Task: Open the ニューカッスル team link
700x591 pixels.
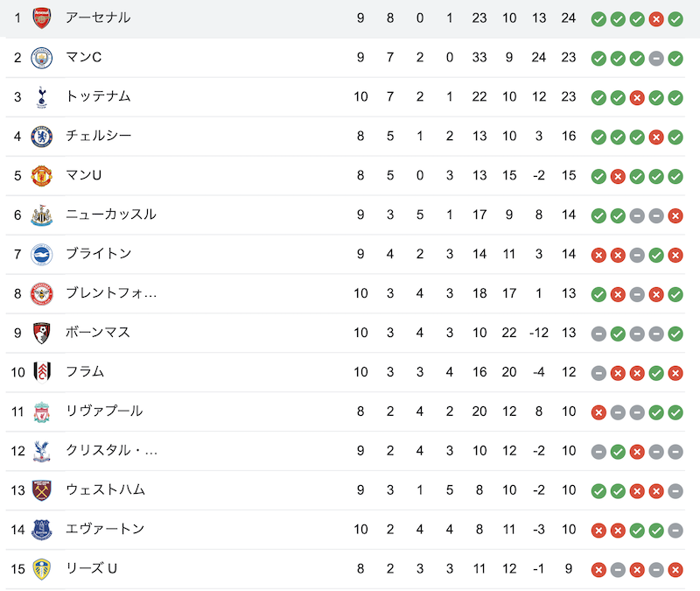Action: pyautogui.click(x=111, y=215)
